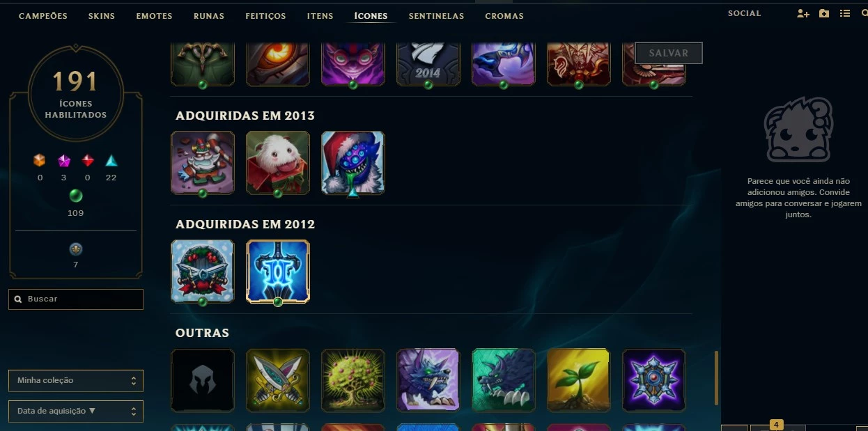The image size is (868, 431).
Task: Click the Salvar button
Action: point(669,53)
